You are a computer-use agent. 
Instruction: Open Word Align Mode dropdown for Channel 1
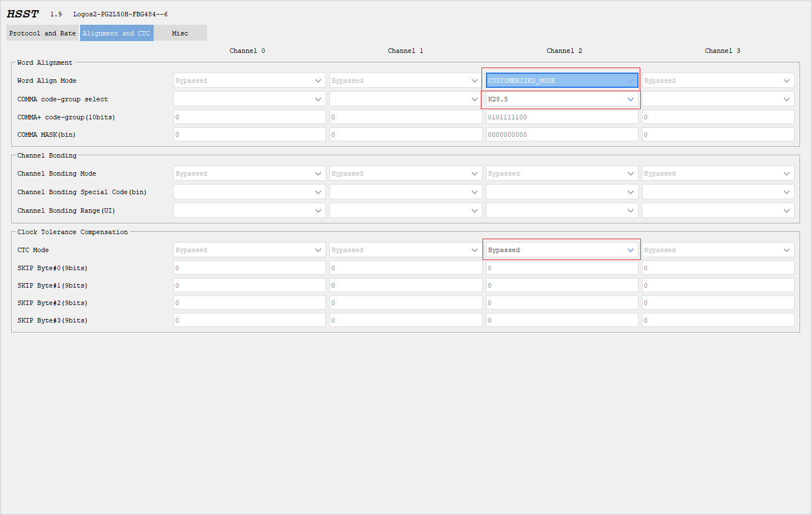pos(405,80)
